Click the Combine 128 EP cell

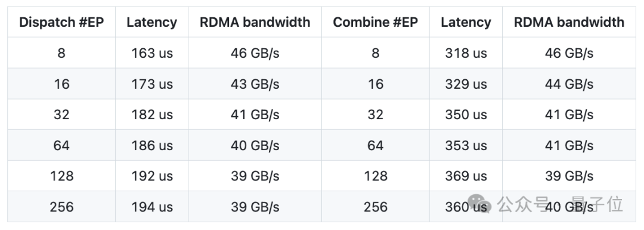(376, 176)
